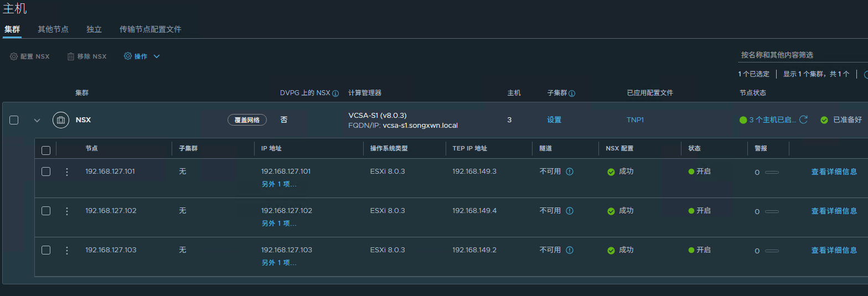This screenshot has height=296, width=868.
Task: Open the three-dot menu for node 192.168.127.101
Action: [x=67, y=172]
